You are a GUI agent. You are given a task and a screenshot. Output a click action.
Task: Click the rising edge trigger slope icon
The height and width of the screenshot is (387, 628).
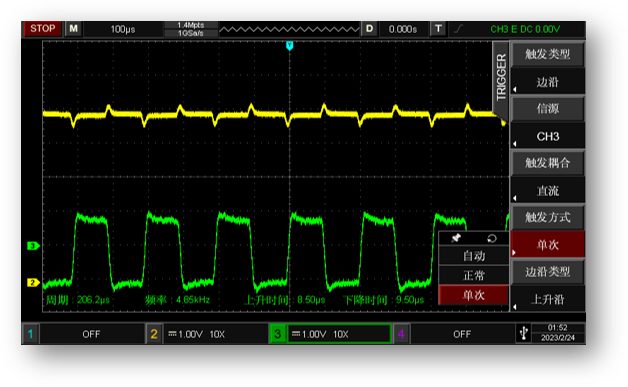[459, 29]
